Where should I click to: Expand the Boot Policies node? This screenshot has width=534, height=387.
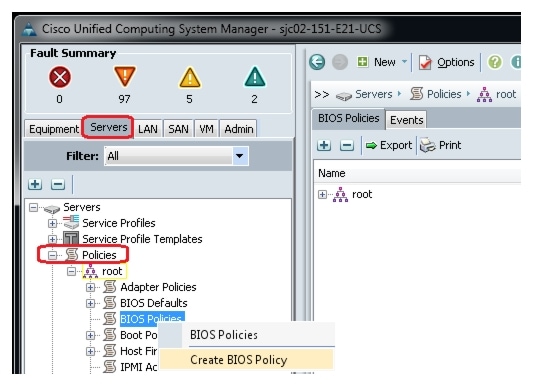pyautogui.click(x=91, y=335)
